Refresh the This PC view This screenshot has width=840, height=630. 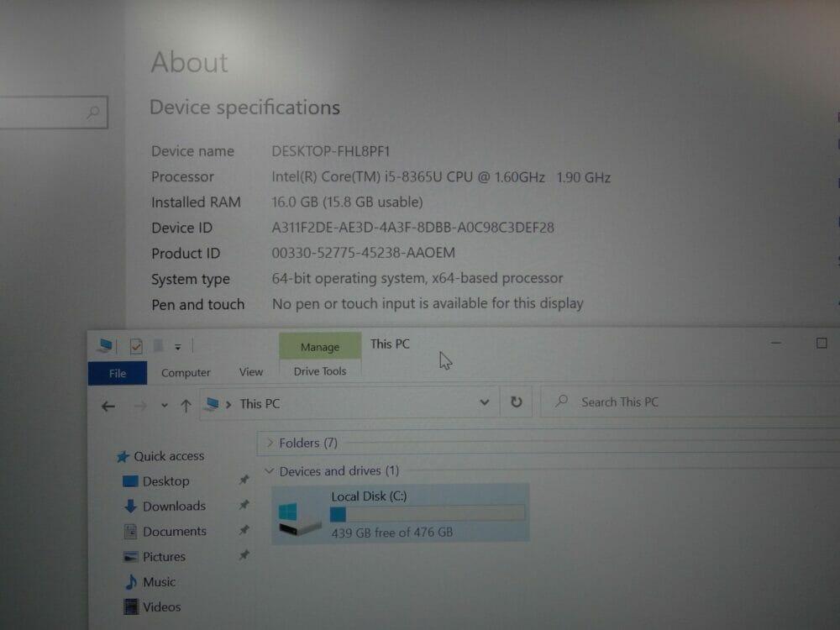pyautogui.click(x=516, y=402)
